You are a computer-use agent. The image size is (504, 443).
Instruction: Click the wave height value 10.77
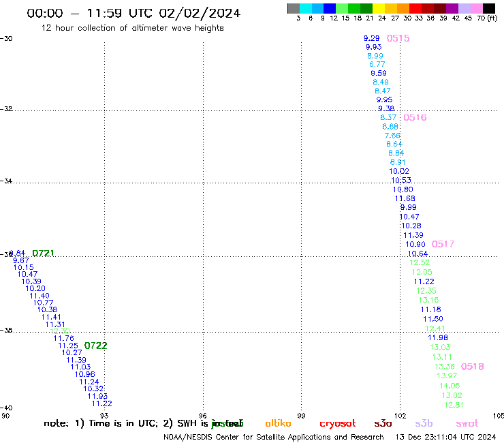coord(44,303)
